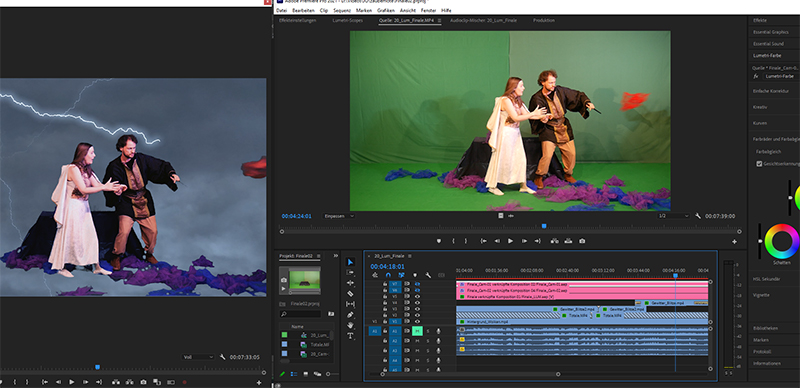
Task: Click Schatten color wheel
Action: [x=782, y=241]
